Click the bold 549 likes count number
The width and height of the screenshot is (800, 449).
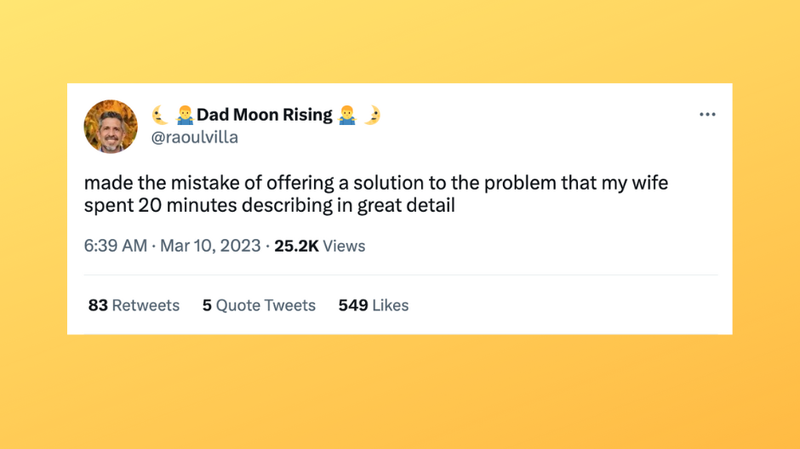pos(353,305)
